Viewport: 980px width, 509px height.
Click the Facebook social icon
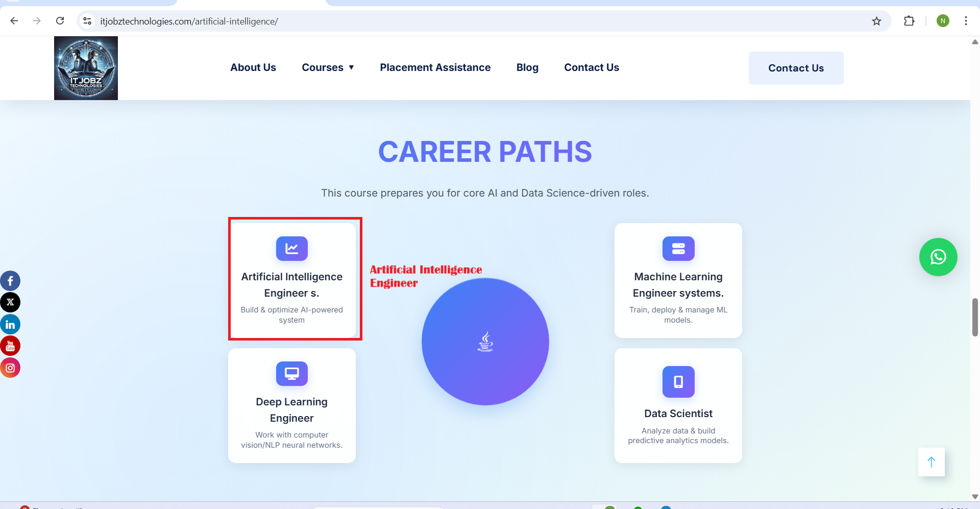pyautogui.click(x=10, y=281)
